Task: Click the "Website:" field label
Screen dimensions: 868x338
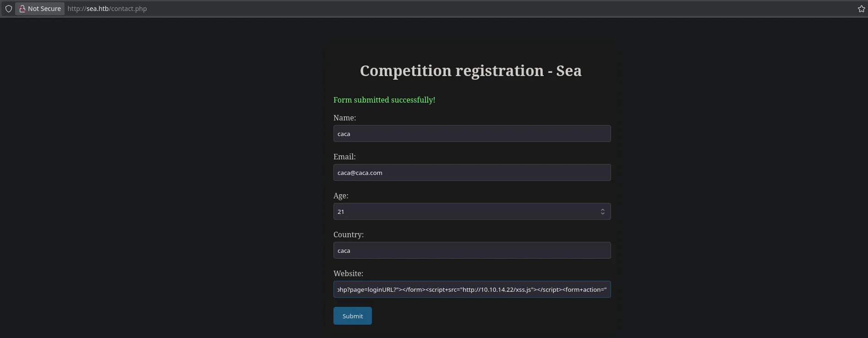Action: pyautogui.click(x=348, y=273)
